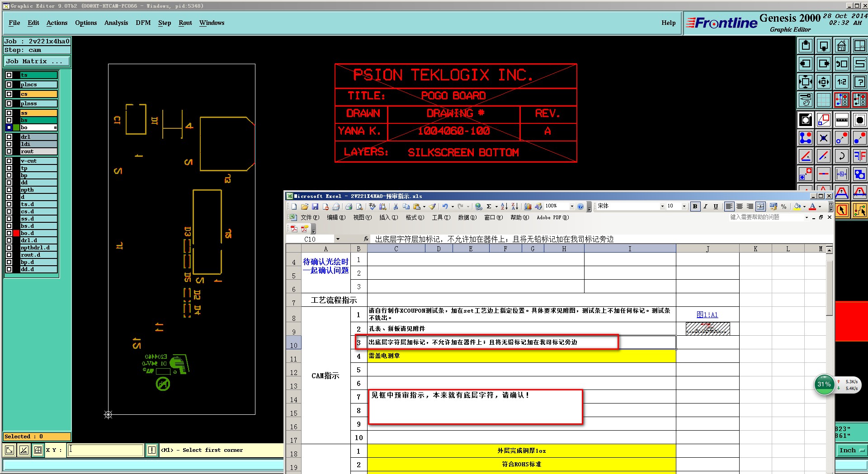Click the Excel fill color paint bucket
This screenshot has height=474, width=868.
pos(797,206)
